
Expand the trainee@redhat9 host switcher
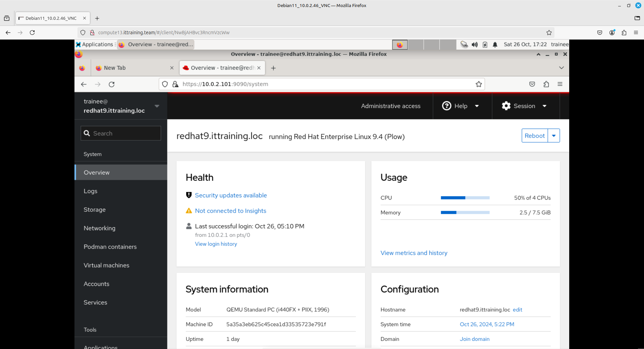click(121, 106)
